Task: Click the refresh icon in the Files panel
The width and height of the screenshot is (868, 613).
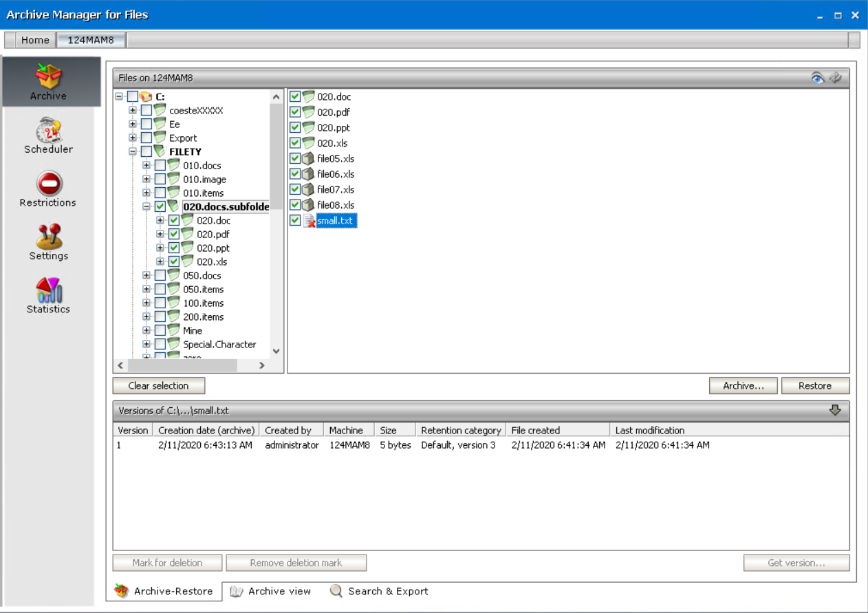Action: point(836,78)
